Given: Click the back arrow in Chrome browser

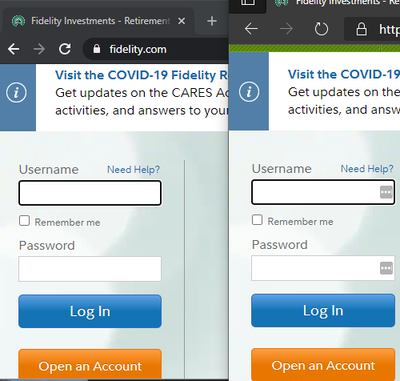Looking at the screenshot, I should coord(14,49).
